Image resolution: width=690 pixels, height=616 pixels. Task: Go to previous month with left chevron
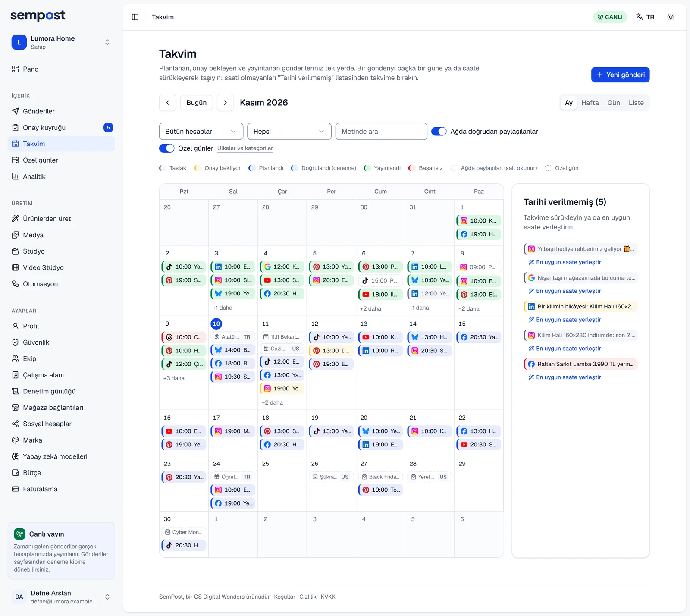[x=168, y=103]
